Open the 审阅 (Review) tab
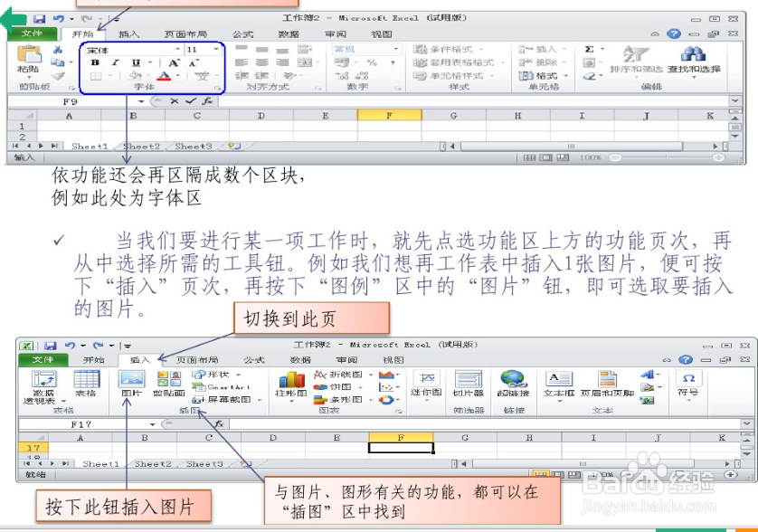758x532 pixels. tap(336, 34)
